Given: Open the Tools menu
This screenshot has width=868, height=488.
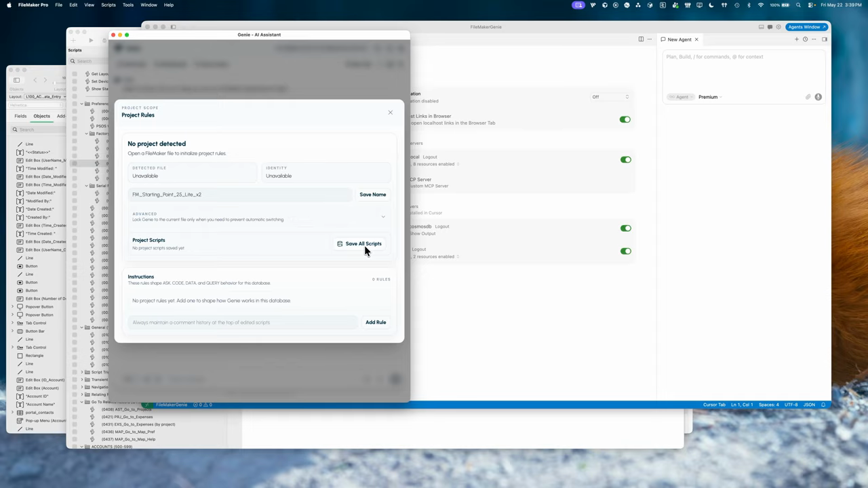Looking at the screenshot, I should 128,5.
